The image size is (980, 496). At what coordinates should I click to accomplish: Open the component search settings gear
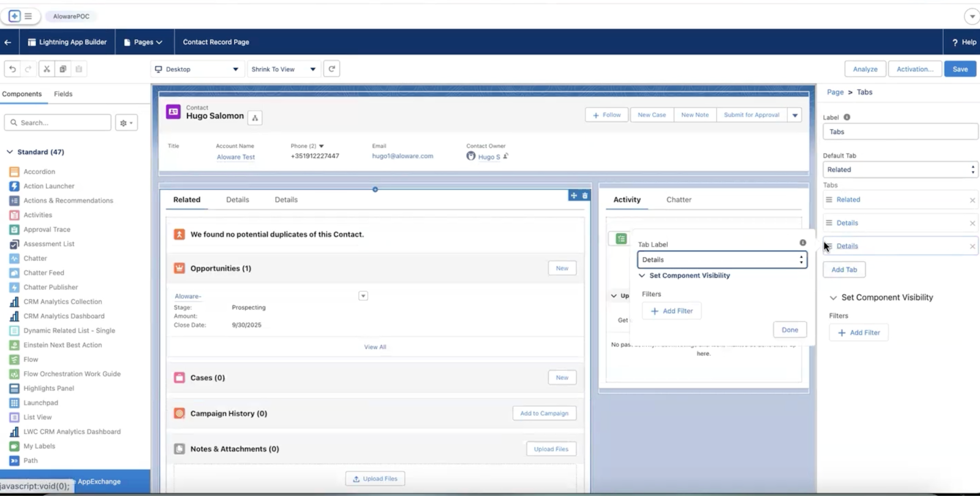click(x=126, y=123)
